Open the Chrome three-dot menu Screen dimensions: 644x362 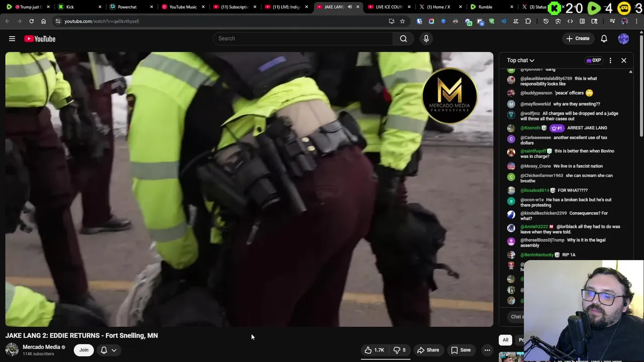pyautogui.click(x=637, y=21)
